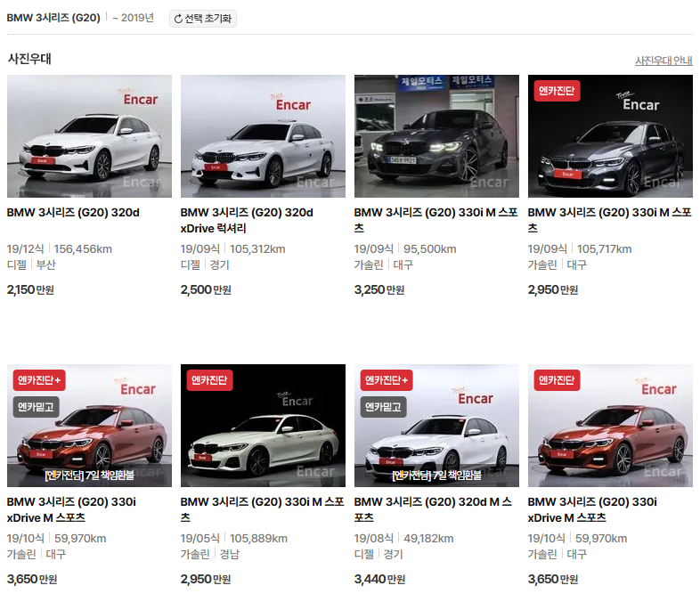Click the mileage text 49,182km

coord(428,539)
